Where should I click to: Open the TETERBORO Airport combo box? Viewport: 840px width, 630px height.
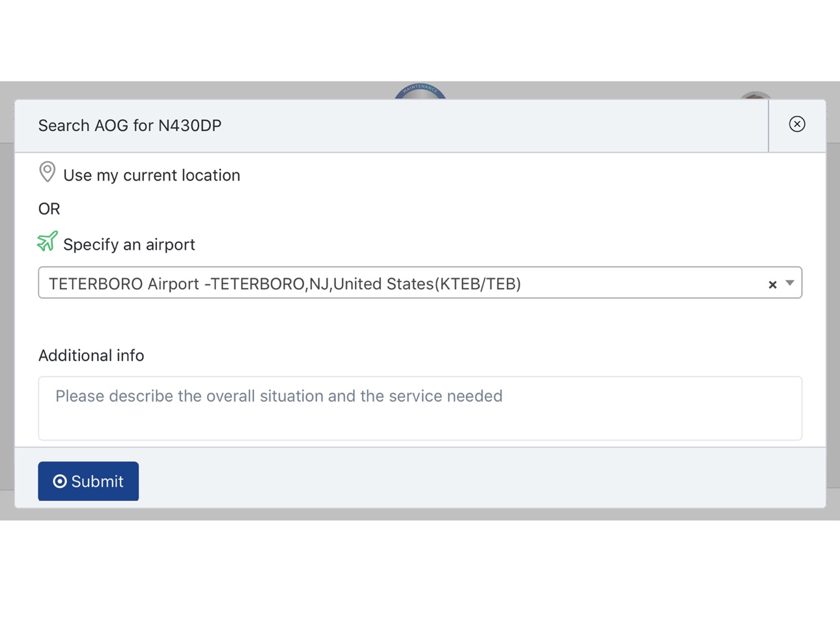coord(420,283)
